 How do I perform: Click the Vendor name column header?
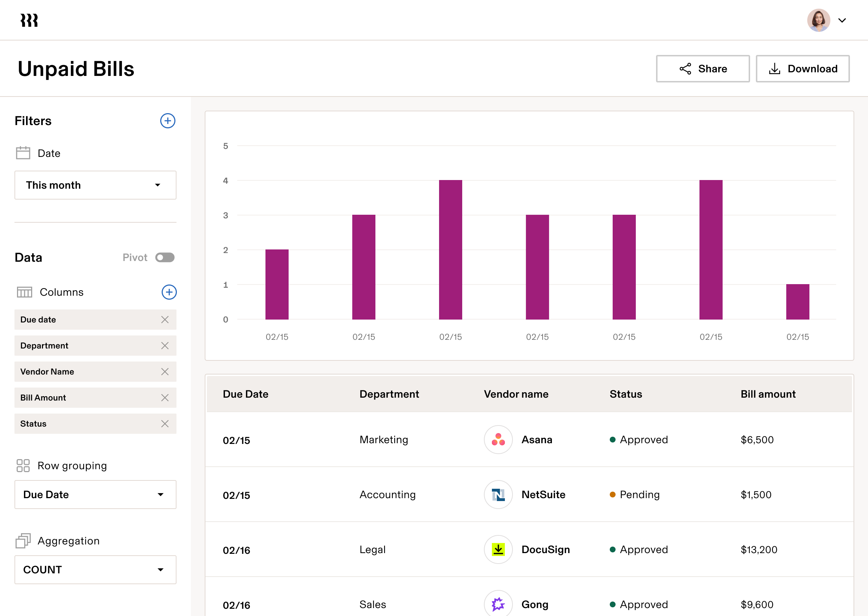(516, 394)
